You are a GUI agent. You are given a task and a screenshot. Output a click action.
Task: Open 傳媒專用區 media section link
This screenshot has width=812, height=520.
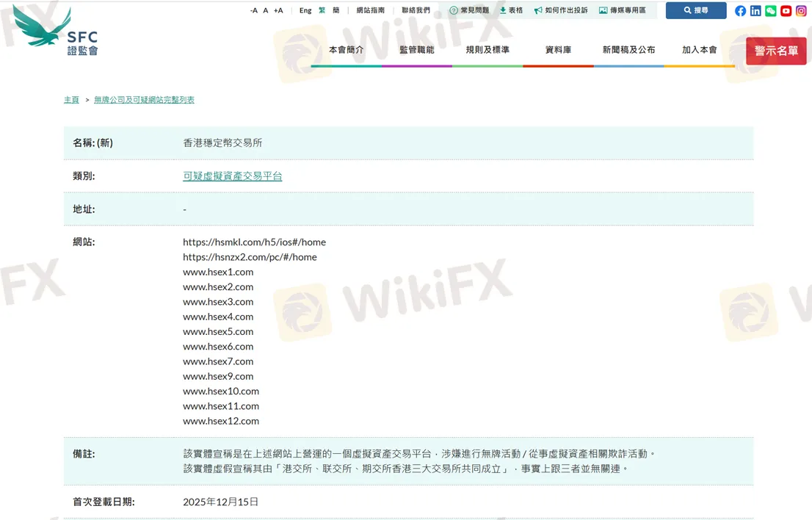click(x=623, y=10)
